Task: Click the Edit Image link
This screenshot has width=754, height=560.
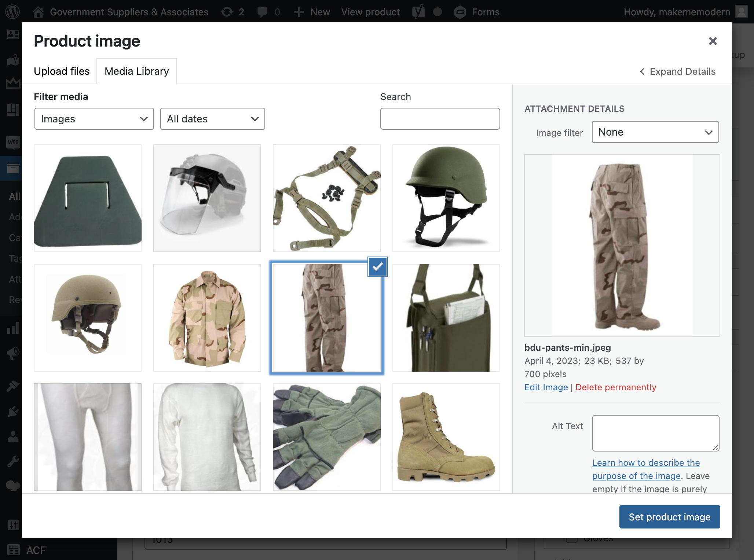Action: (x=546, y=387)
